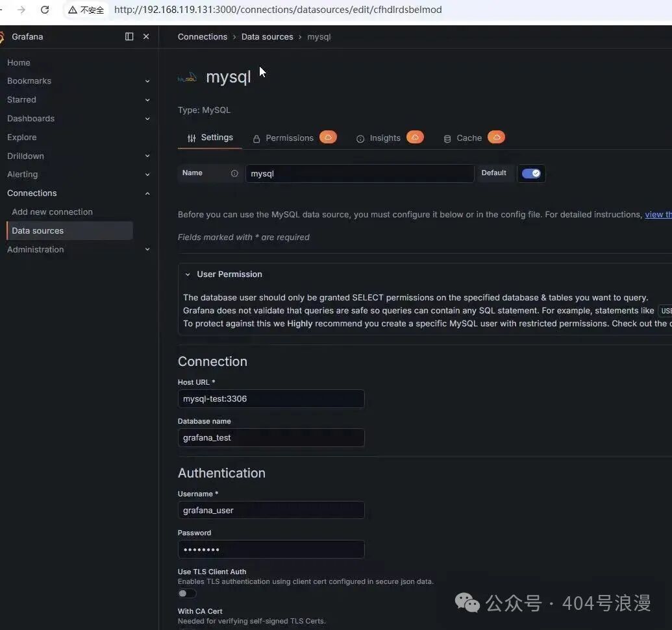The height and width of the screenshot is (630, 672).
Task: Click the Cache cloud badge icon
Action: 496,137
